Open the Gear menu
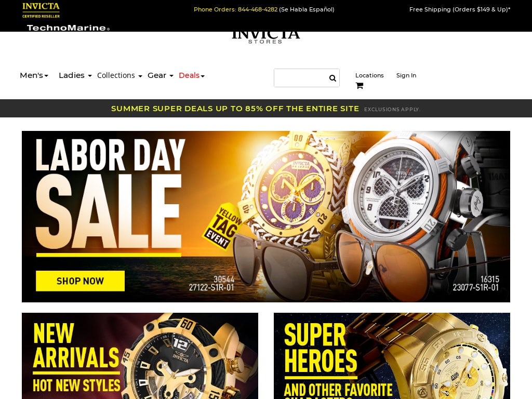This screenshot has height=399, width=532. pyautogui.click(x=160, y=75)
